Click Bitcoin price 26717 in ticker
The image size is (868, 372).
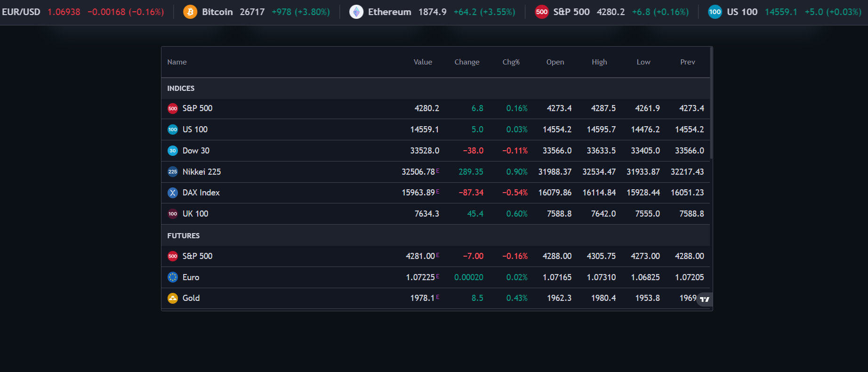[252, 12]
